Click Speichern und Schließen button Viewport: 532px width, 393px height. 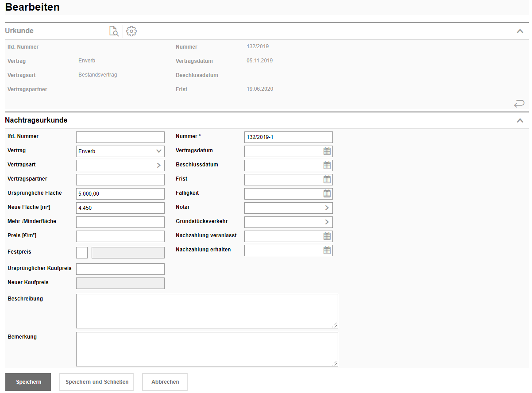pos(96,382)
